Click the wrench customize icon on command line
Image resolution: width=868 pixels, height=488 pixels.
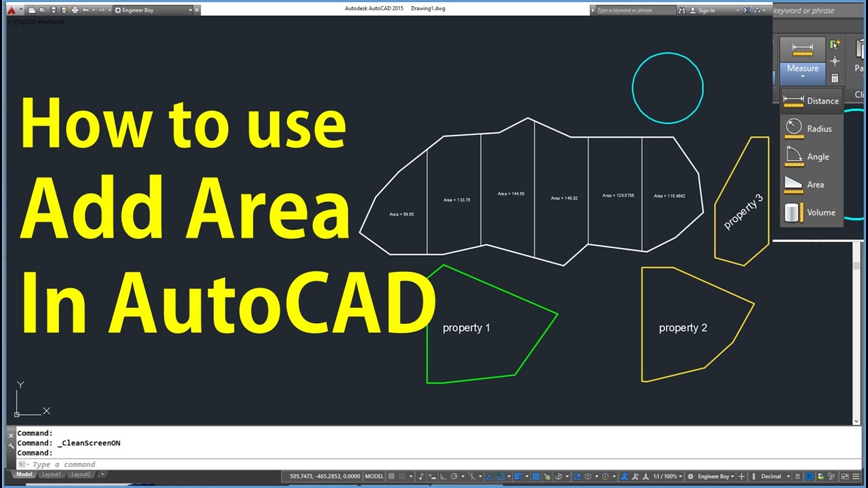[x=11, y=446]
